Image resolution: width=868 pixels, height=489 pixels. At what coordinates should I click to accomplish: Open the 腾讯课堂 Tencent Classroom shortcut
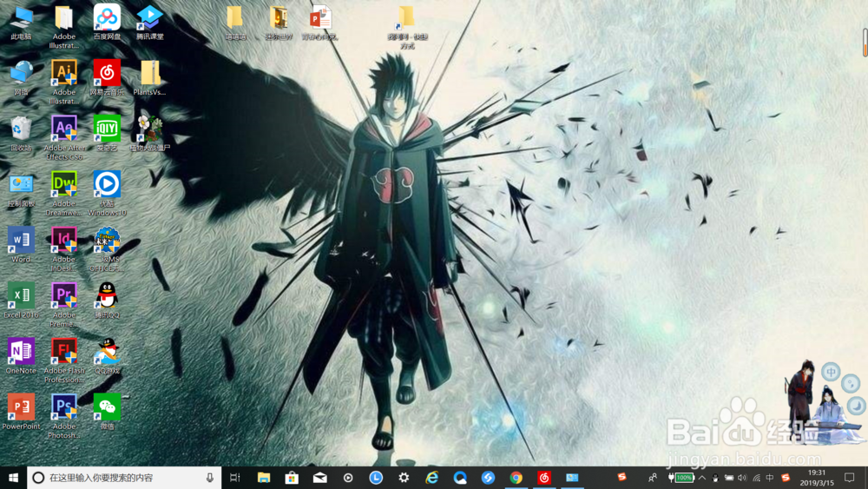pos(150,23)
